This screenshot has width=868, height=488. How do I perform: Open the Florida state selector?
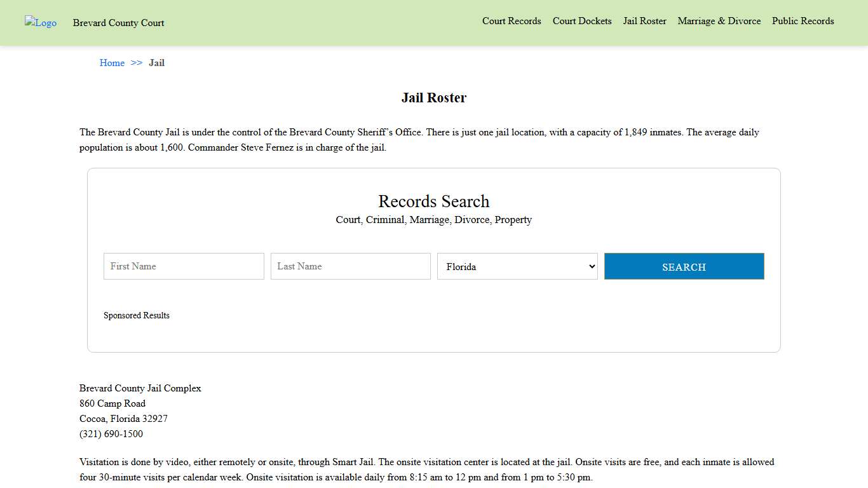(517, 266)
